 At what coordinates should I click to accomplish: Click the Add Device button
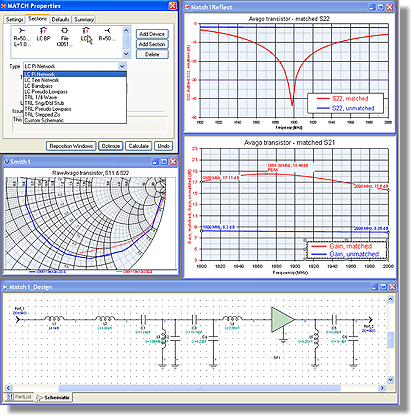coord(152,34)
